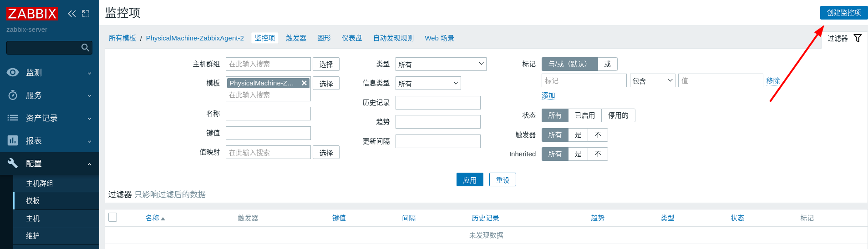
Task: Focus the 键值 input field
Action: pos(268,133)
